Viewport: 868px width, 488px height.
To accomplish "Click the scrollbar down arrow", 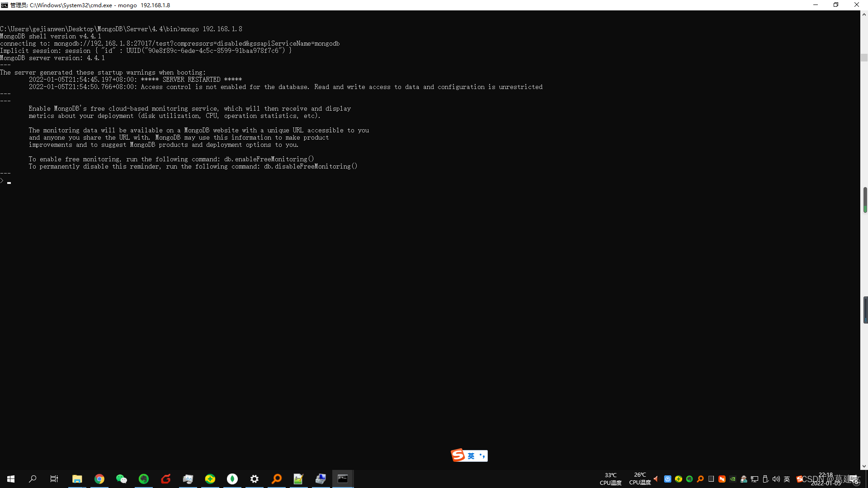I will pyautogui.click(x=864, y=466).
